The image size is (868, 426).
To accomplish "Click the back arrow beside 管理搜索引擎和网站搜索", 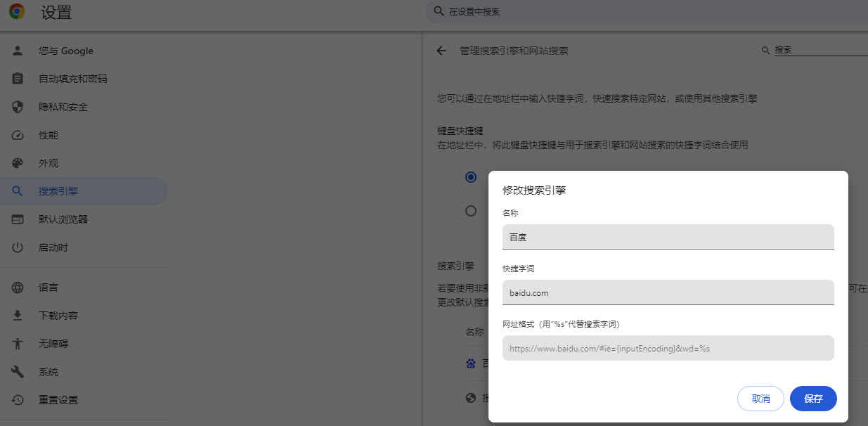I will (x=441, y=51).
